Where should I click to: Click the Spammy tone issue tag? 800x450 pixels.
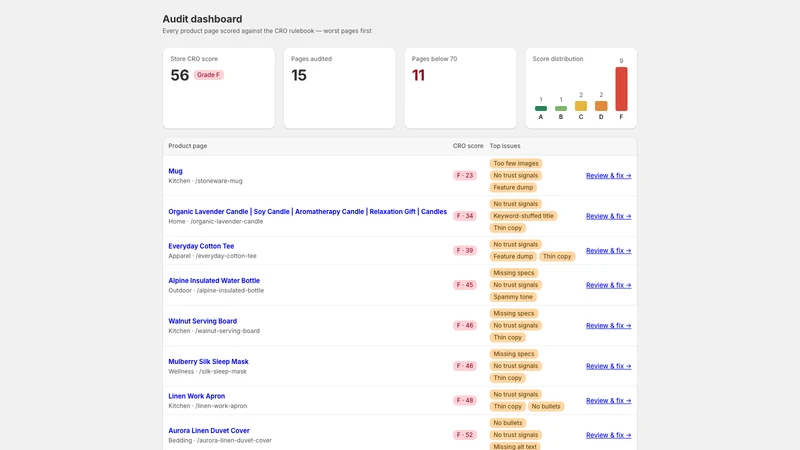click(x=513, y=297)
